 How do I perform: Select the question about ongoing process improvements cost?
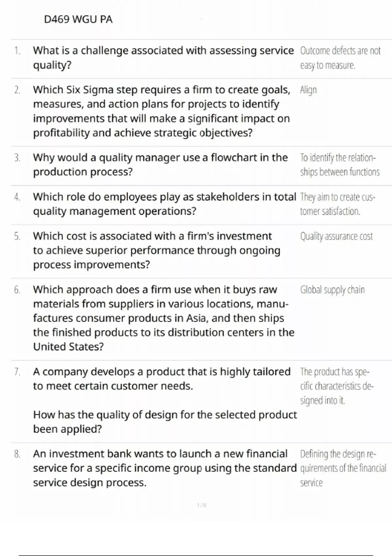pos(157,250)
